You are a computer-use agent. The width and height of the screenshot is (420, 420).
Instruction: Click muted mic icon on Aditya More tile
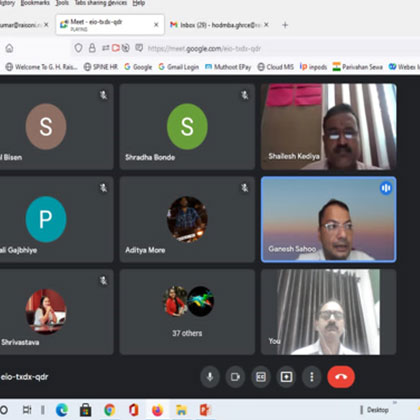pyautogui.click(x=245, y=188)
